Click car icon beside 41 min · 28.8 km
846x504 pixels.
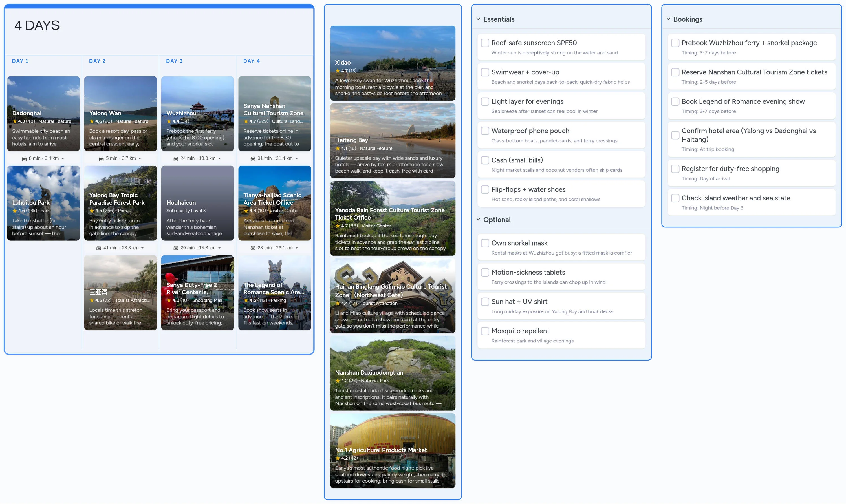[x=98, y=248]
